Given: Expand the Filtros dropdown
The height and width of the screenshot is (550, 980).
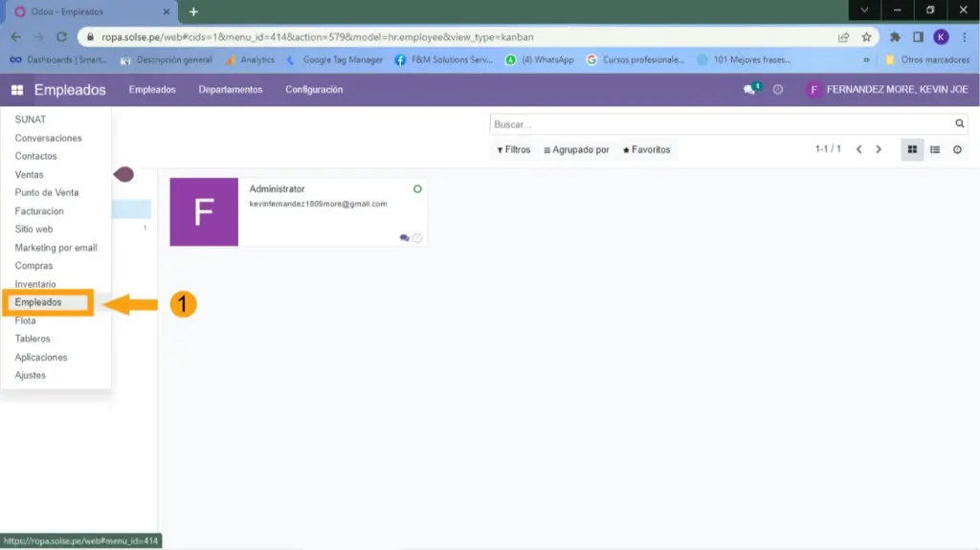Looking at the screenshot, I should point(514,150).
